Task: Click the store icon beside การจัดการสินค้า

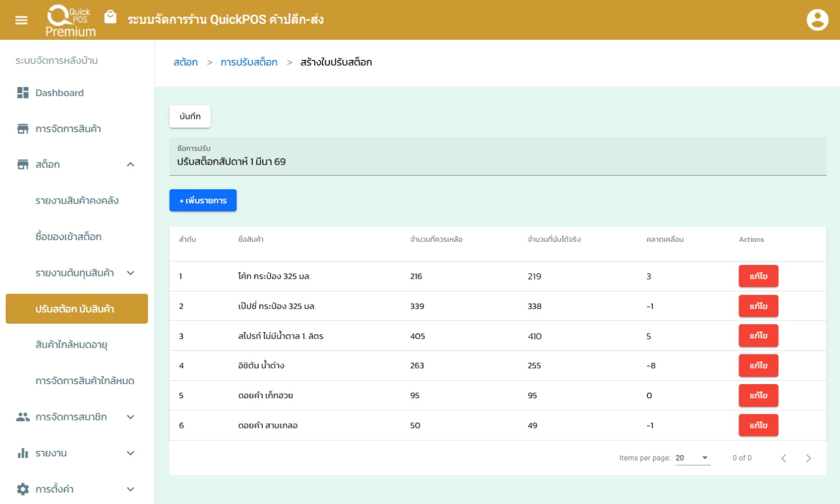Action: (23, 129)
